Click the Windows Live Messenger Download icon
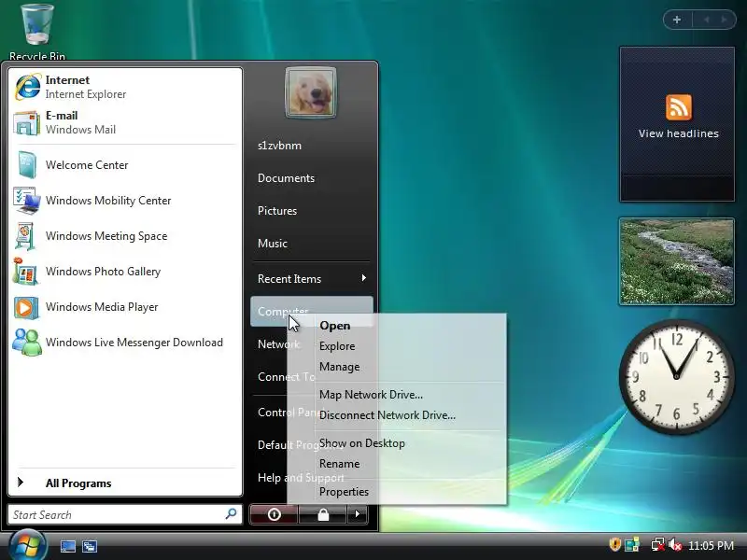The image size is (747, 560). (27, 343)
